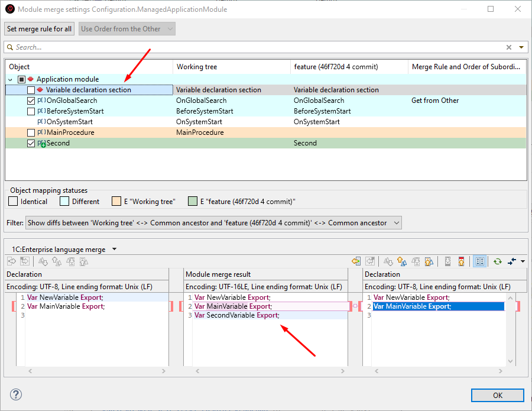Clear the search field with the X icon

pyautogui.click(x=509, y=47)
